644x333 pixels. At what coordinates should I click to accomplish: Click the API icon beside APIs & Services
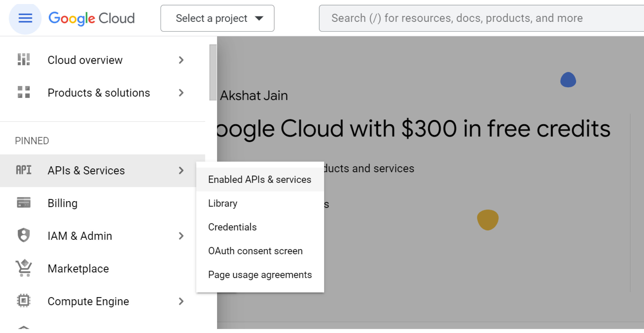coord(24,170)
